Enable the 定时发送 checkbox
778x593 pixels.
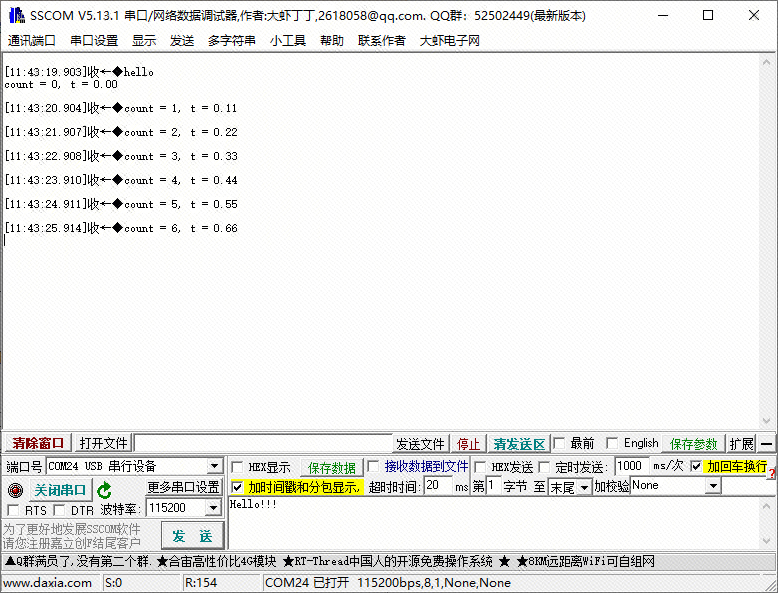(x=544, y=467)
